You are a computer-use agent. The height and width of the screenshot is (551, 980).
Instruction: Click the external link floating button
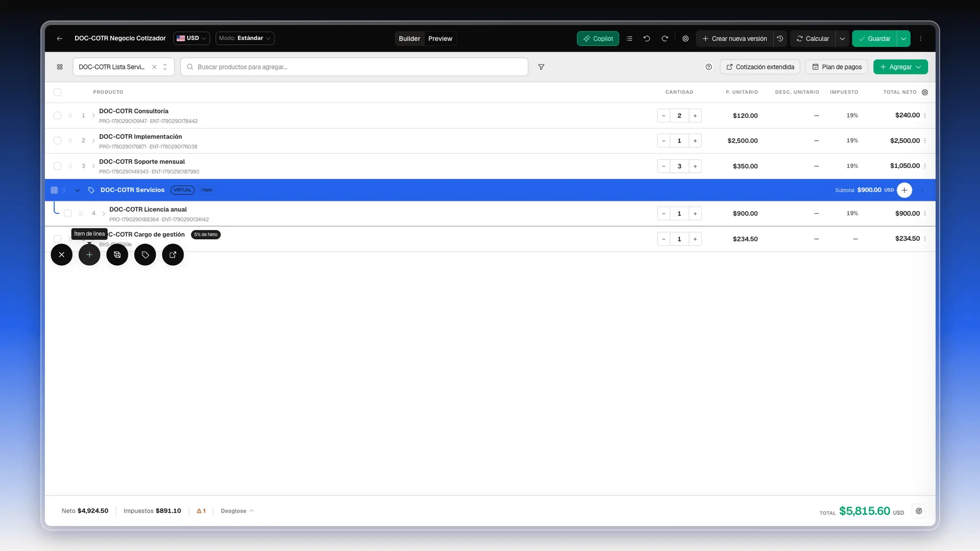[173, 255]
